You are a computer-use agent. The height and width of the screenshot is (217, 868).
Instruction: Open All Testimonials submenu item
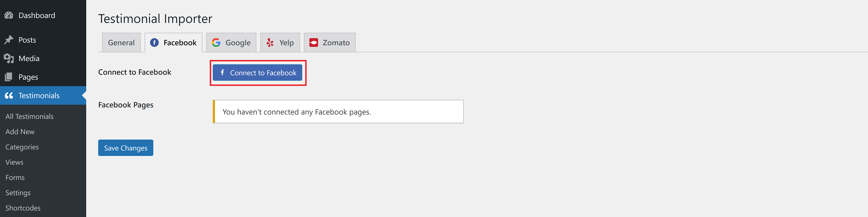(x=29, y=116)
